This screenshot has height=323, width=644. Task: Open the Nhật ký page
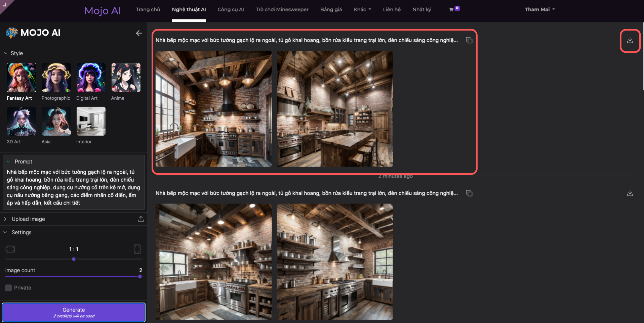[x=421, y=9]
